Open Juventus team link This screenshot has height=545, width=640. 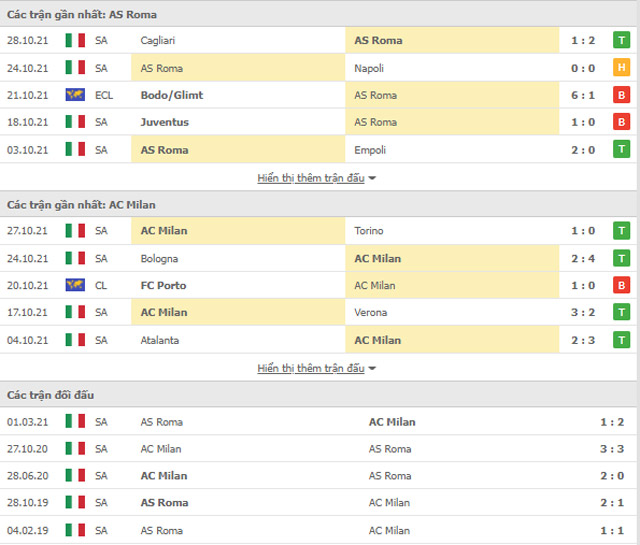[x=164, y=122]
